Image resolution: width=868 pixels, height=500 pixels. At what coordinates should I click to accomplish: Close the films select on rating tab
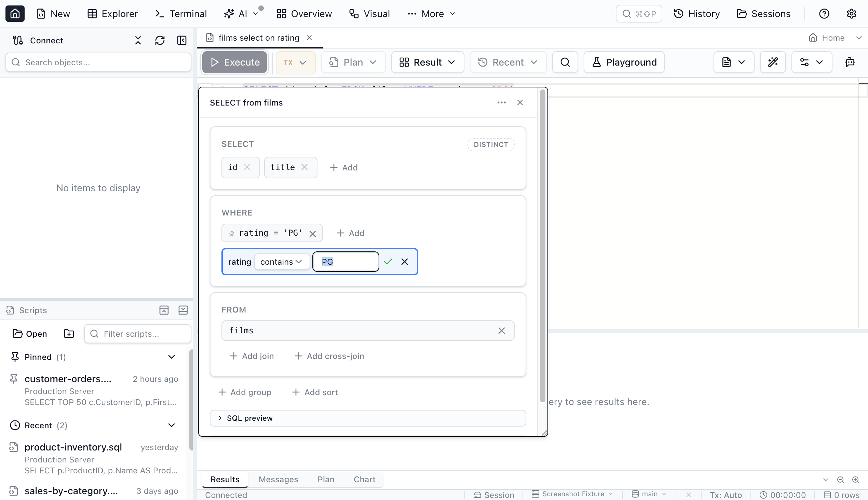pyautogui.click(x=309, y=38)
